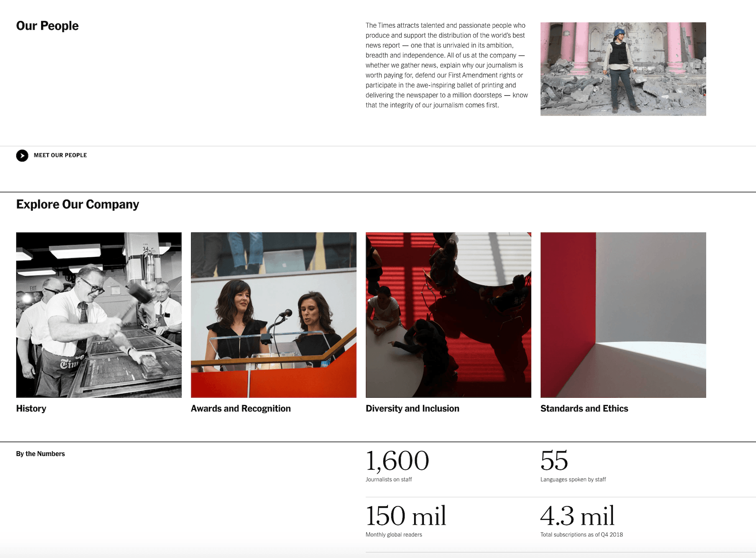Click the MEET OUR PEOPLE label
The image size is (756, 558).
pyautogui.click(x=60, y=155)
